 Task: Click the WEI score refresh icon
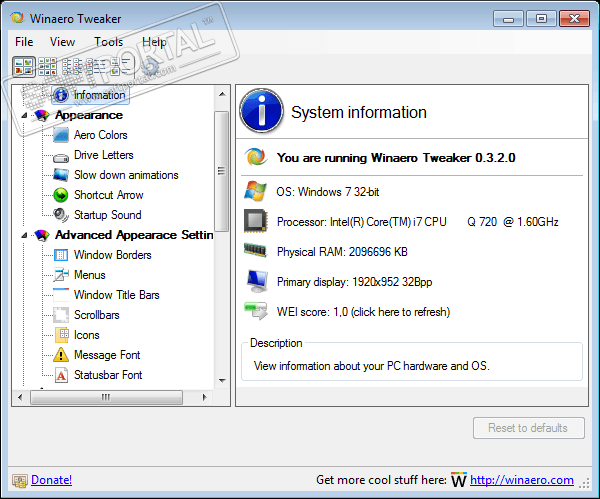(x=256, y=311)
